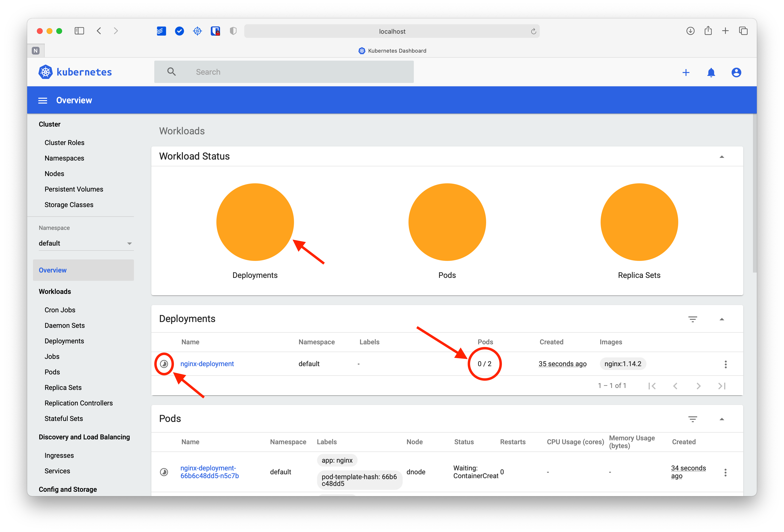Toggle the Safari sidebar icon

click(79, 31)
